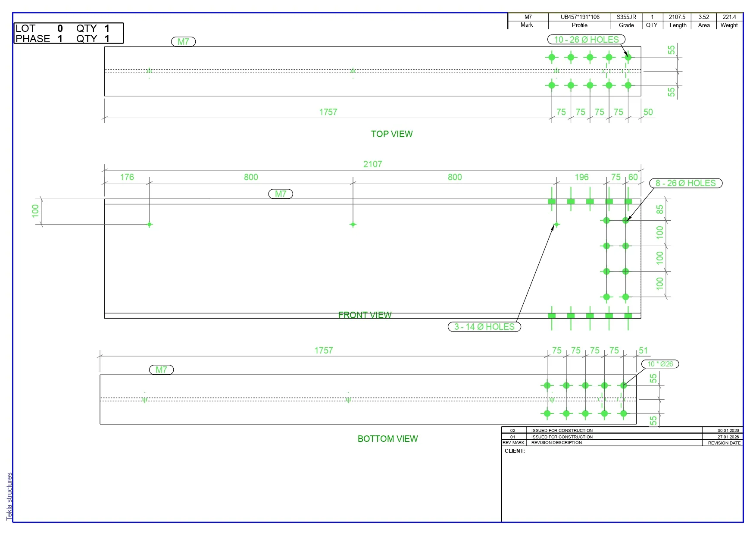Select the 50 dimension in top view
The image size is (756, 535).
(648, 112)
